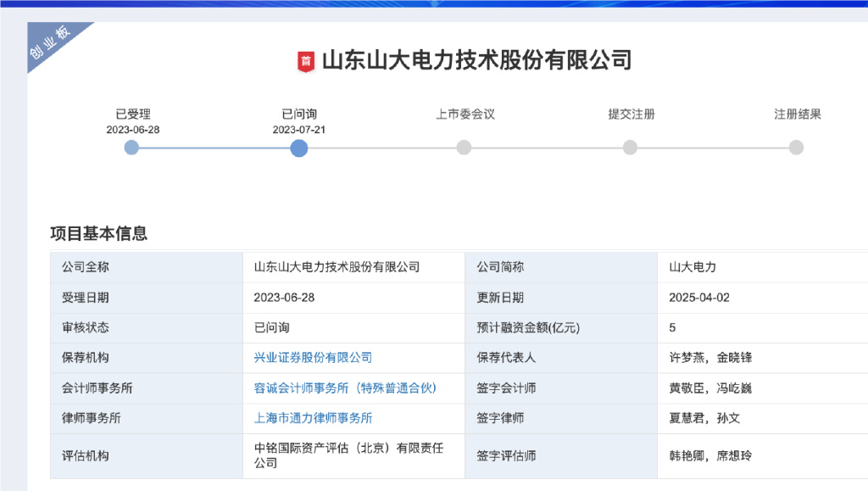
Task: Click the 中铭国际资产评估（北京）有限责任公司 value
Action: (348, 455)
